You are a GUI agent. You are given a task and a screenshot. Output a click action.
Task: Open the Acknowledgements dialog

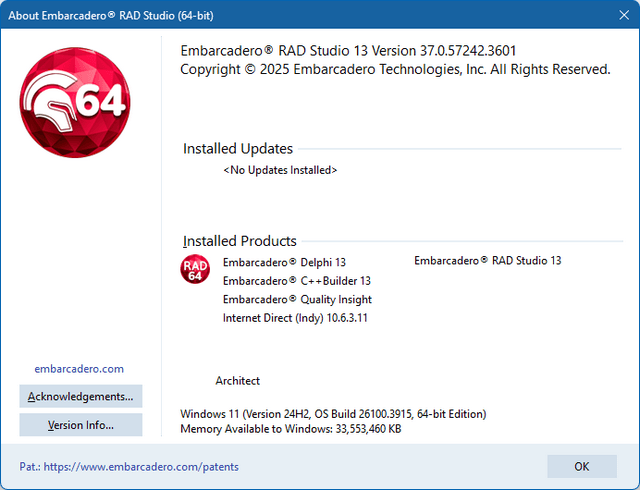pos(80,396)
